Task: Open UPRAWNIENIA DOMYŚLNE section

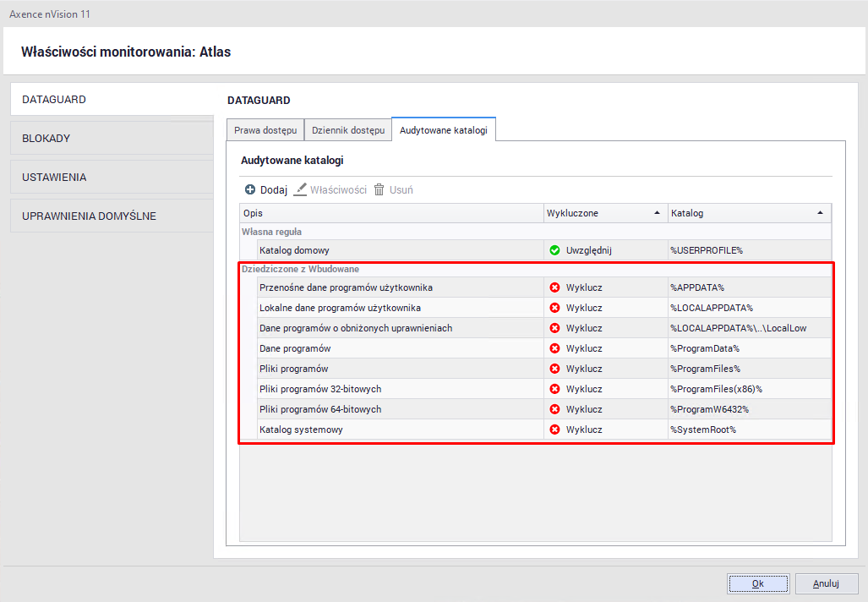Action: coord(112,216)
